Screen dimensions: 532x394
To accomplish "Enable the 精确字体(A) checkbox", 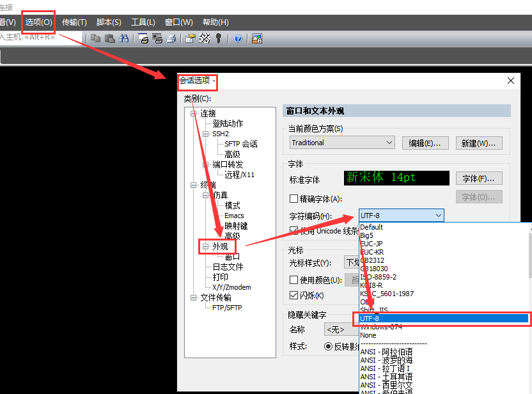I will click(x=293, y=198).
